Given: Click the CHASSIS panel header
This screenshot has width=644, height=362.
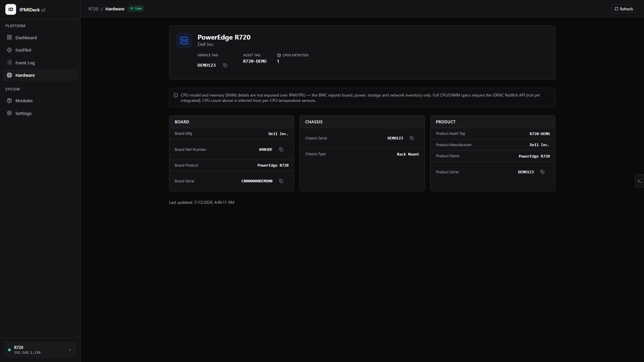Looking at the screenshot, I should click(362, 122).
